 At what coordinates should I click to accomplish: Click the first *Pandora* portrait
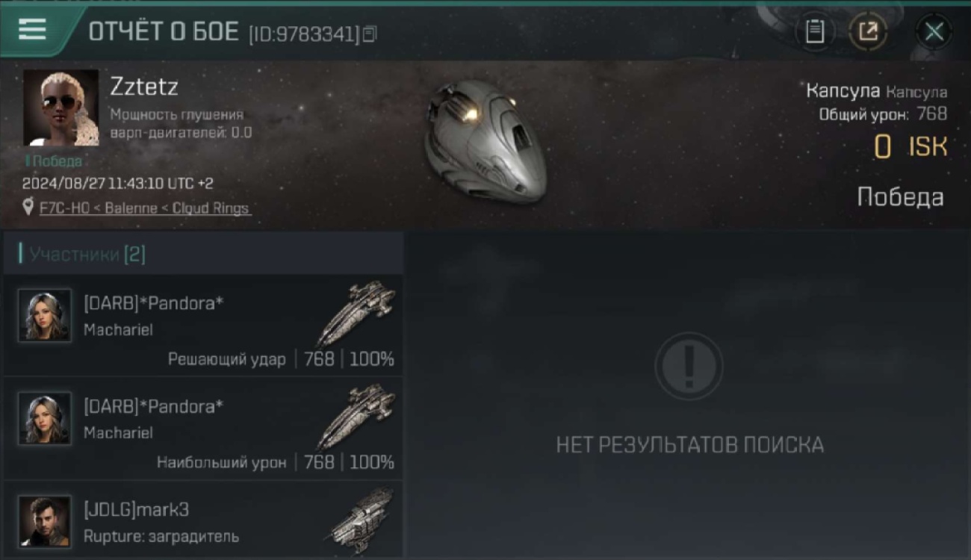tap(45, 316)
